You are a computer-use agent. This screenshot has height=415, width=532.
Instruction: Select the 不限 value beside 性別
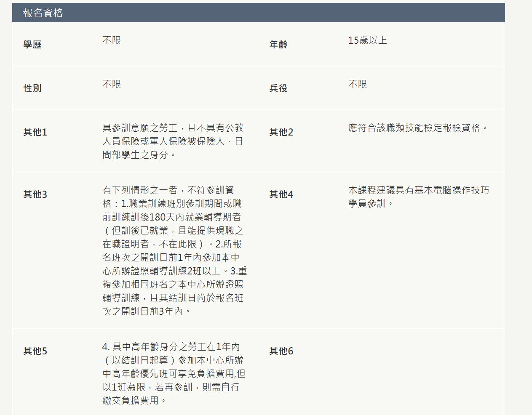click(112, 84)
